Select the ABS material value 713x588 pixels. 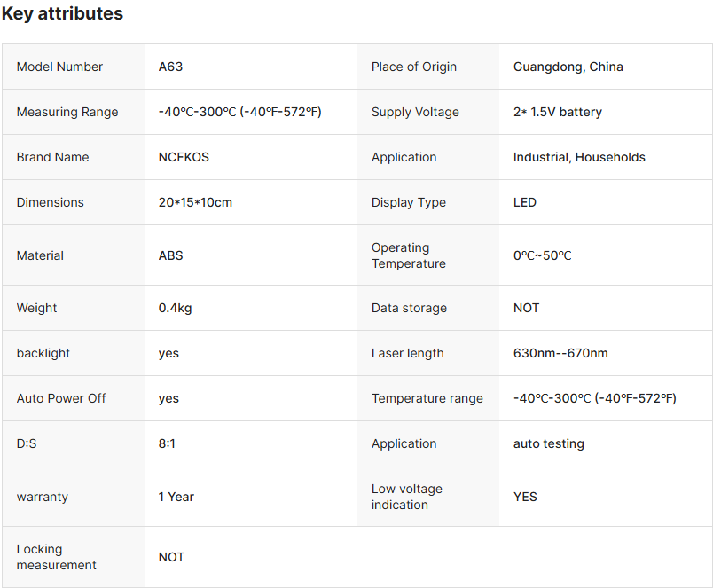170,255
